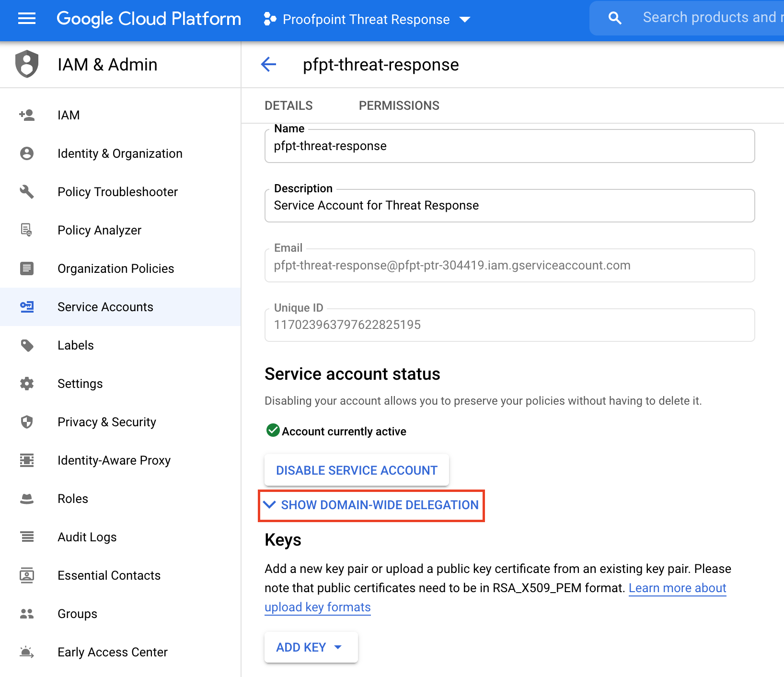The image size is (784, 677).
Task: Click the Settings gear icon in sidebar
Action: pos(27,384)
